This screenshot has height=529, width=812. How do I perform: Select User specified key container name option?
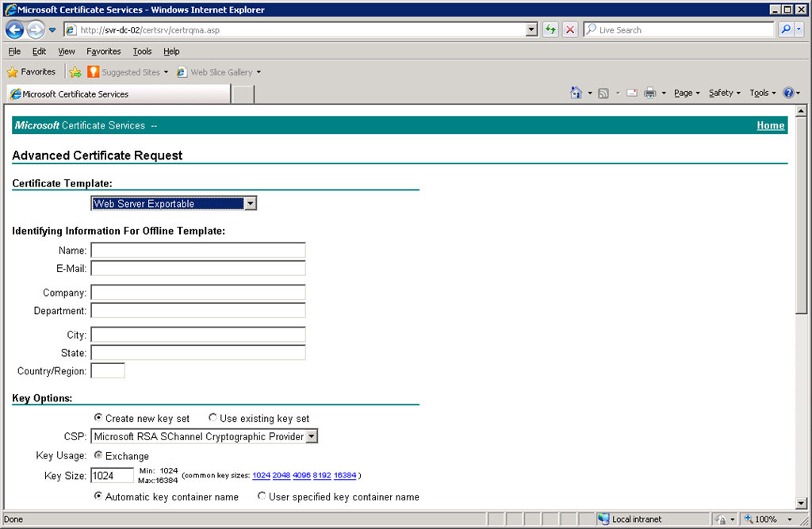click(262, 496)
